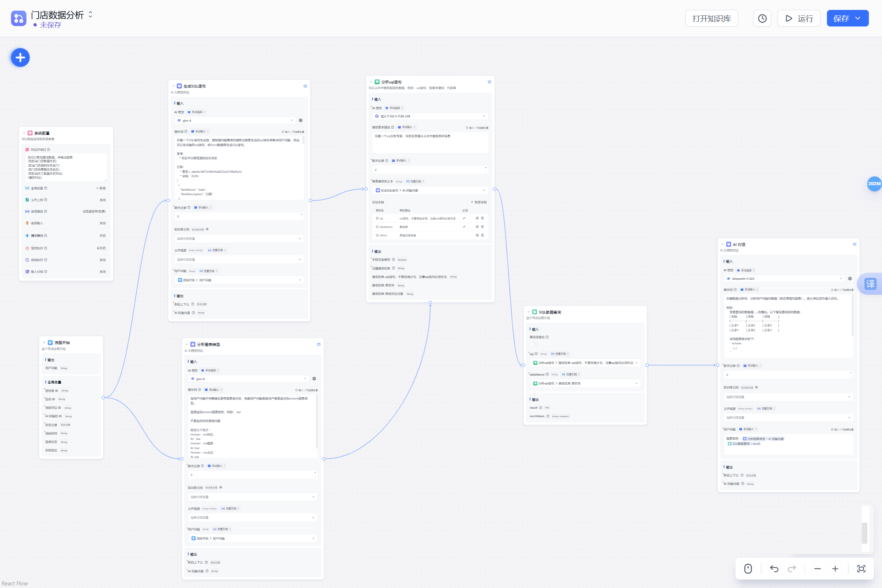
Task: Add a target field with 新增字段
Action: pyautogui.click(x=479, y=202)
